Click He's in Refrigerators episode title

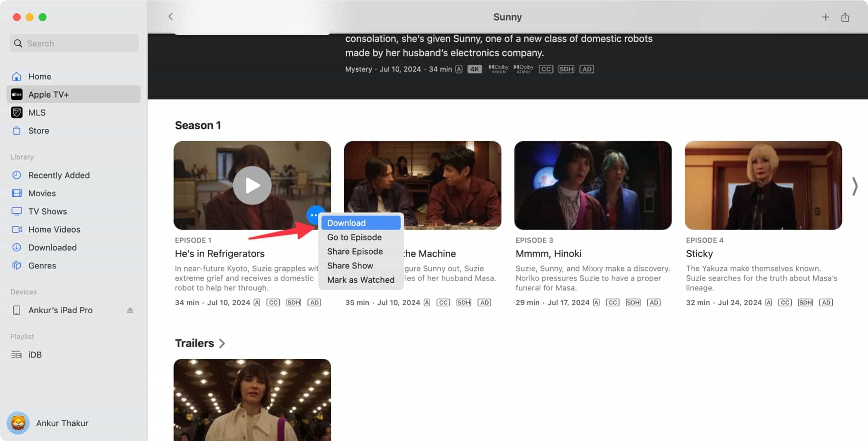click(219, 253)
